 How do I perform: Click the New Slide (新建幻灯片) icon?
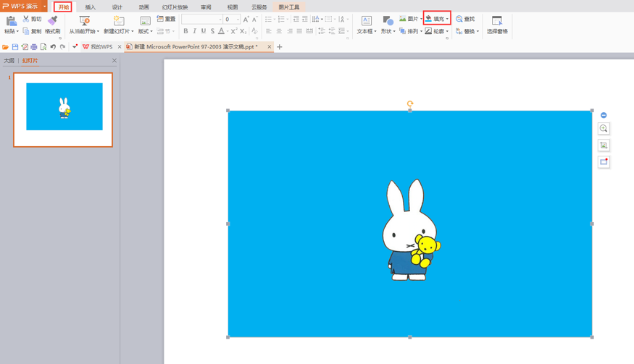119,21
